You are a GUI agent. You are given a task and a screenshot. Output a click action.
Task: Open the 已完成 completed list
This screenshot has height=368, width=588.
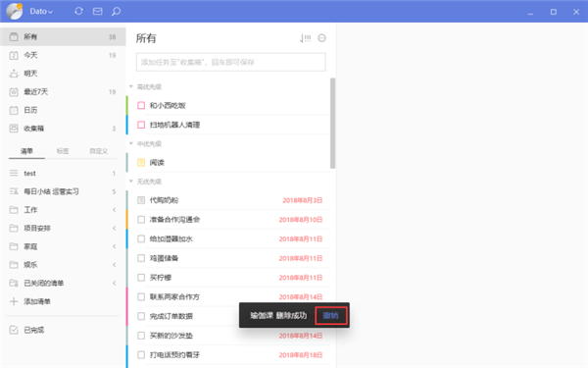point(63,330)
